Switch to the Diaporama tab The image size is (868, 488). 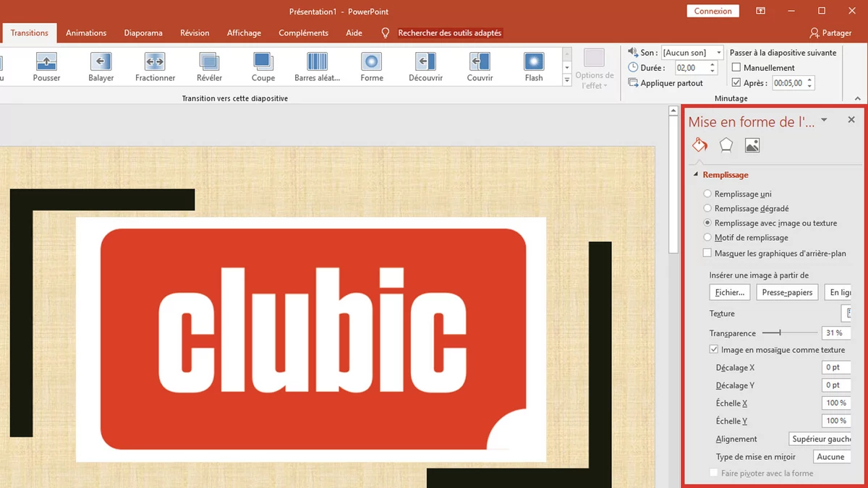click(143, 33)
